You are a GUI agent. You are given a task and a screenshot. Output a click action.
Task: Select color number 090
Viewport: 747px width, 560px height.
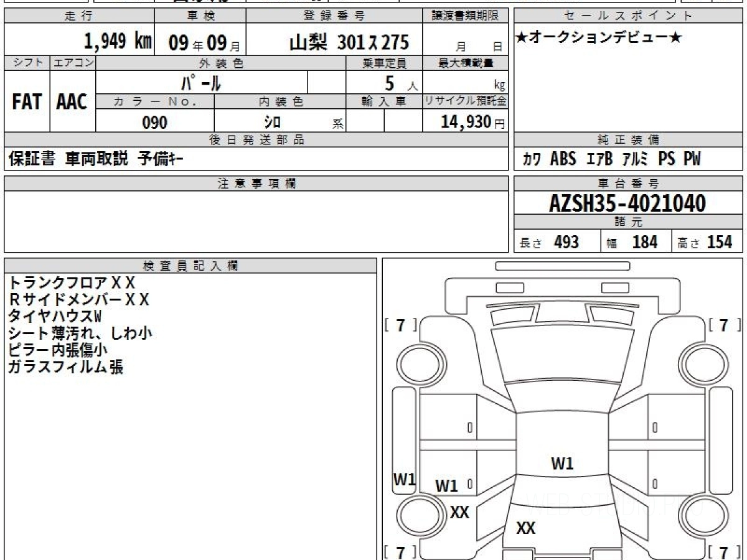155,123
